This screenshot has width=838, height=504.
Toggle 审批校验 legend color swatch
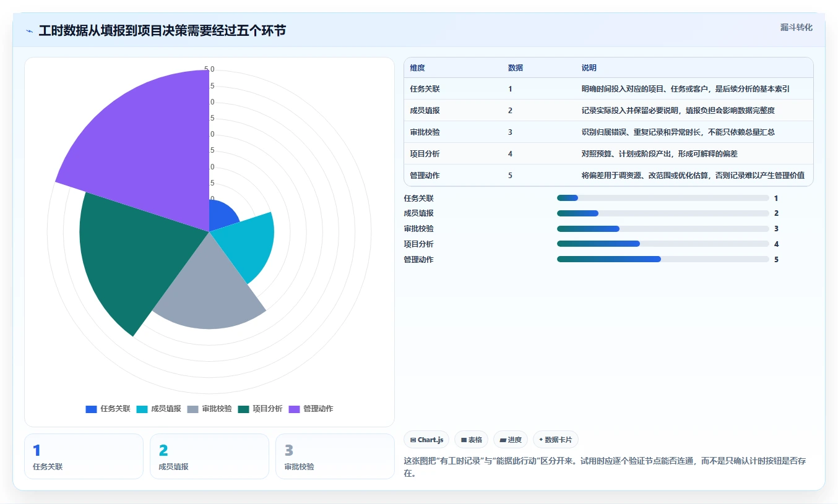point(192,409)
